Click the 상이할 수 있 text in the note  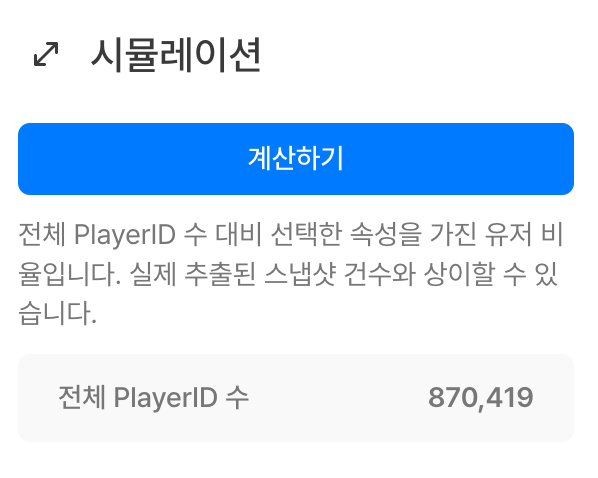491,274
